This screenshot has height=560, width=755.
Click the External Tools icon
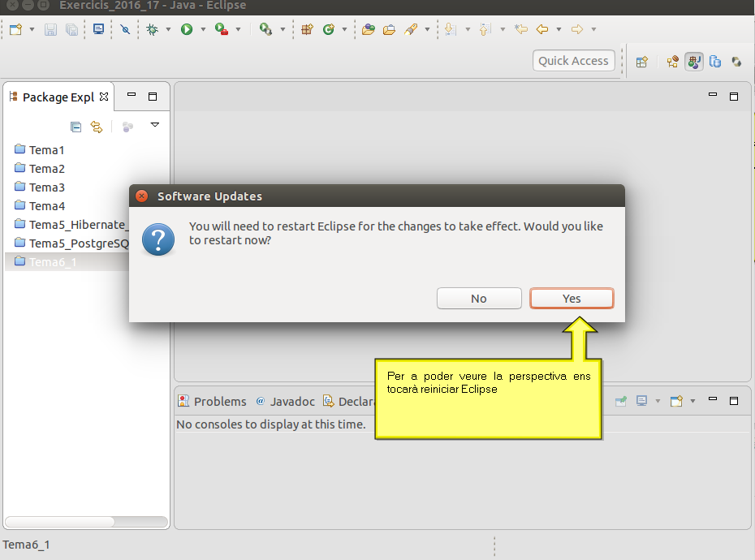[265, 29]
